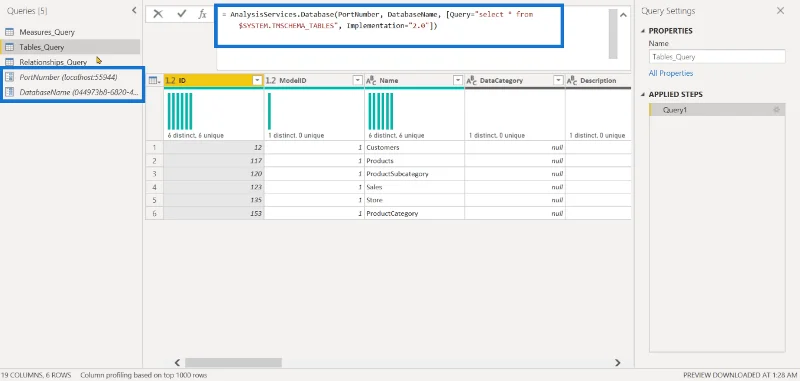
Task: Open the All Properties link
Action: coord(670,73)
